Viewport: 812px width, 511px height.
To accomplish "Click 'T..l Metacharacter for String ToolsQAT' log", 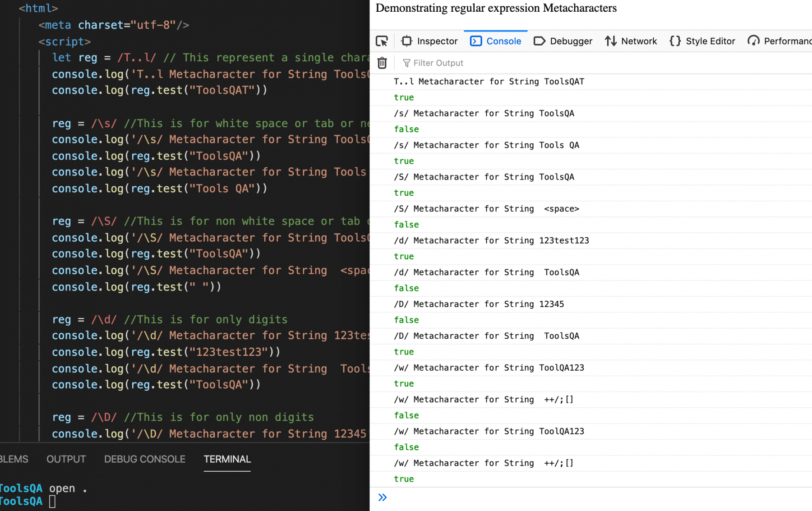I will tap(489, 82).
